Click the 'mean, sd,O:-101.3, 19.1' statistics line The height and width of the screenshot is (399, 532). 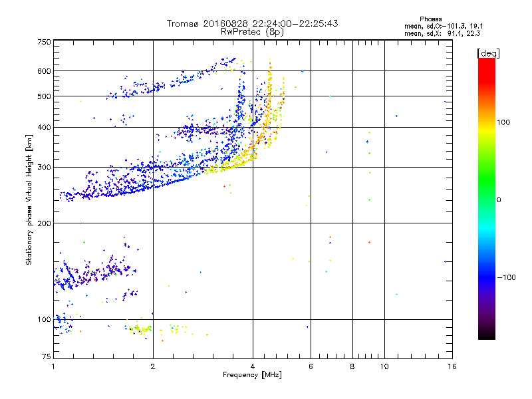pos(444,26)
